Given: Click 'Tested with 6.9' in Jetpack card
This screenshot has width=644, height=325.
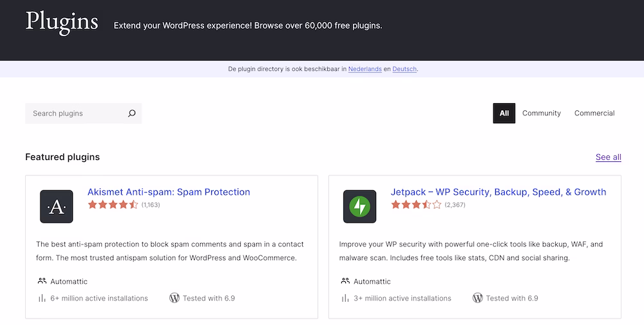Looking at the screenshot, I should pos(512,299).
